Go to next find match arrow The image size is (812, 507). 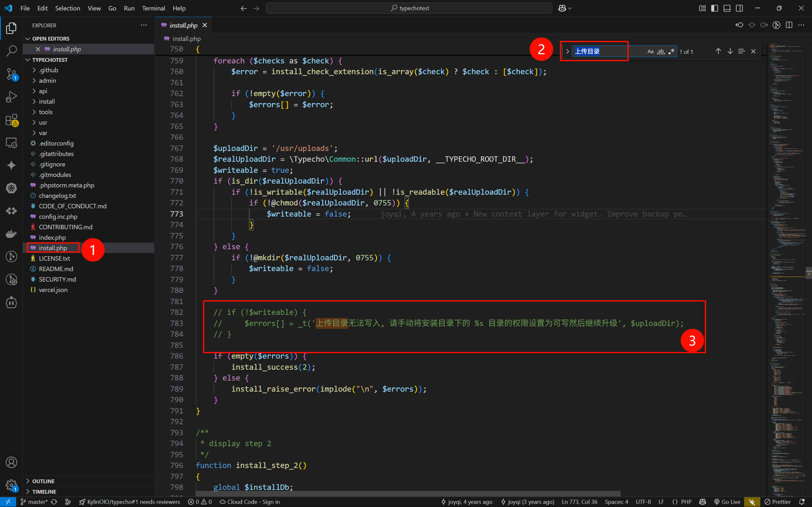(x=730, y=51)
